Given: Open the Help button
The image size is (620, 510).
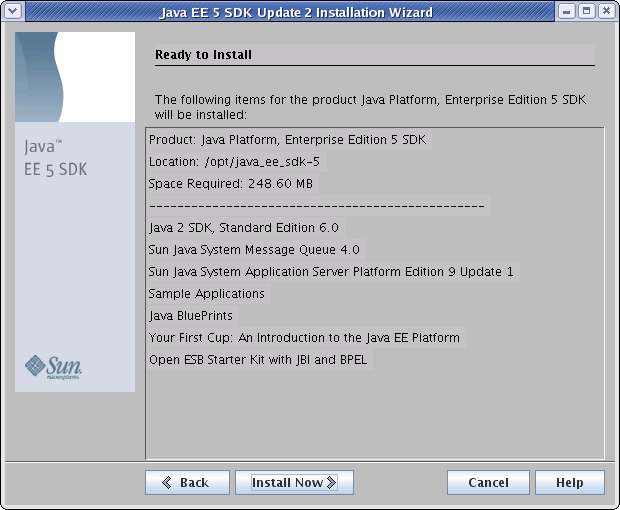Looking at the screenshot, I should click(x=570, y=482).
